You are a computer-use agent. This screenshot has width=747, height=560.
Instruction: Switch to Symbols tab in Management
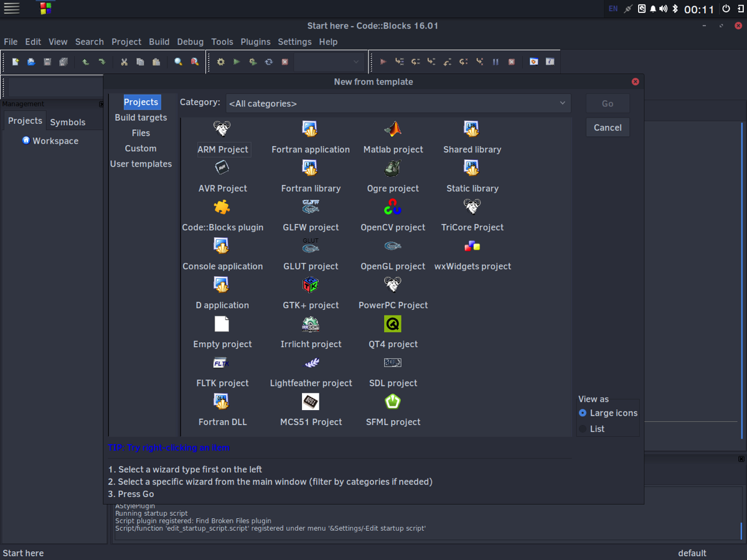[x=68, y=122]
